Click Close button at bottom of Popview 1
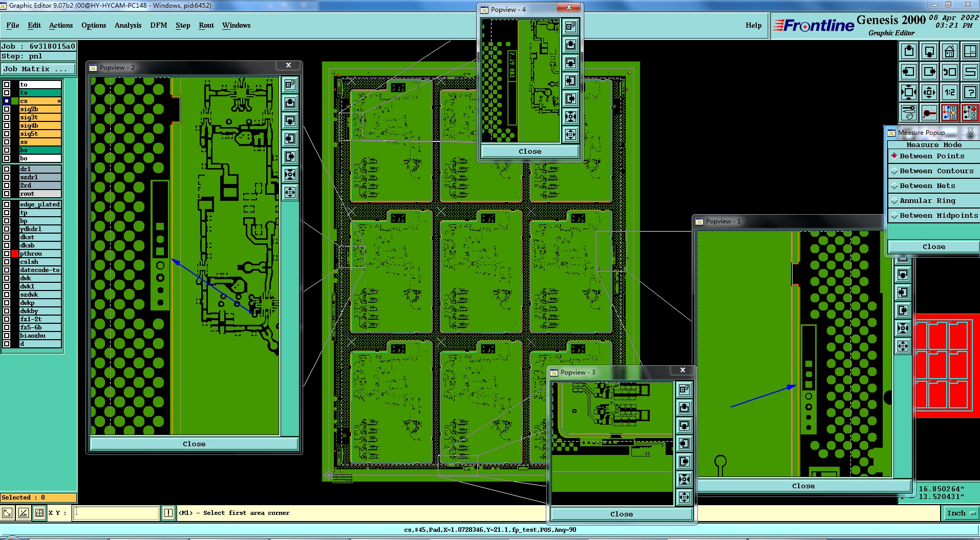 pyautogui.click(x=803, y=486)
